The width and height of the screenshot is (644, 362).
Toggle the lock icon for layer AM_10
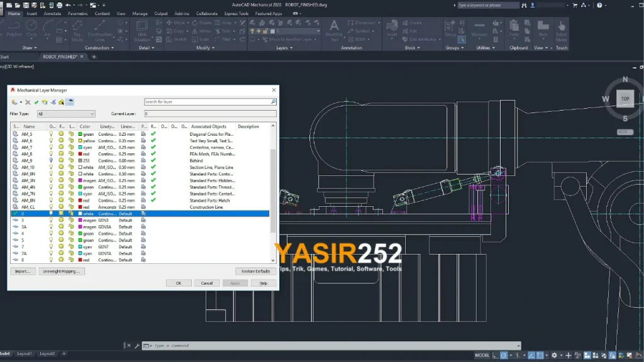[x=71, y=167]
